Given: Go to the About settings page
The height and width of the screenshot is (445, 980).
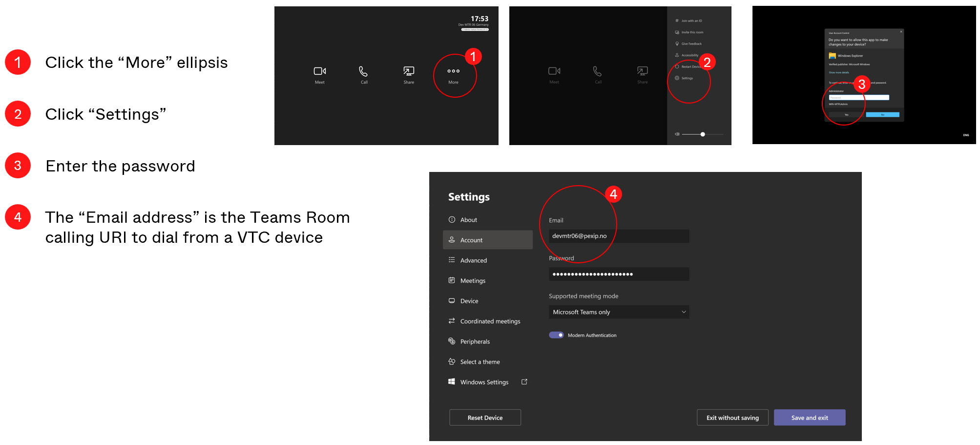Looking at the screenshot, I should pyautogui.click(x=468, y=220).
